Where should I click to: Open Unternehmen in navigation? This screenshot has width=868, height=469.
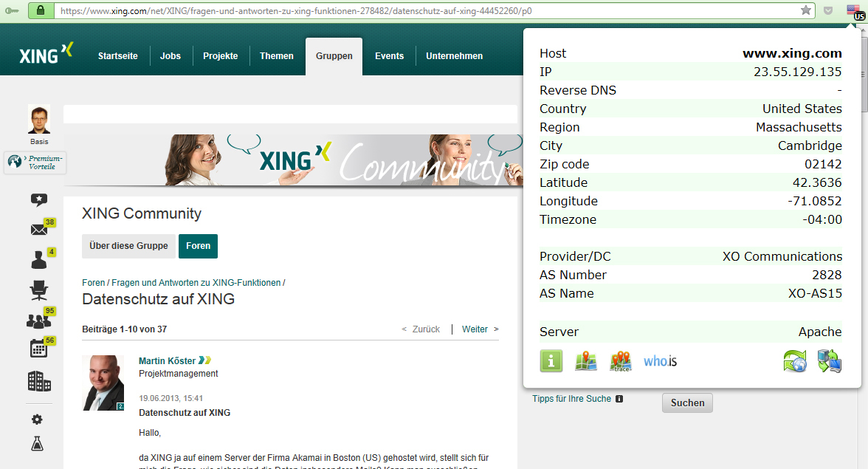455,56
